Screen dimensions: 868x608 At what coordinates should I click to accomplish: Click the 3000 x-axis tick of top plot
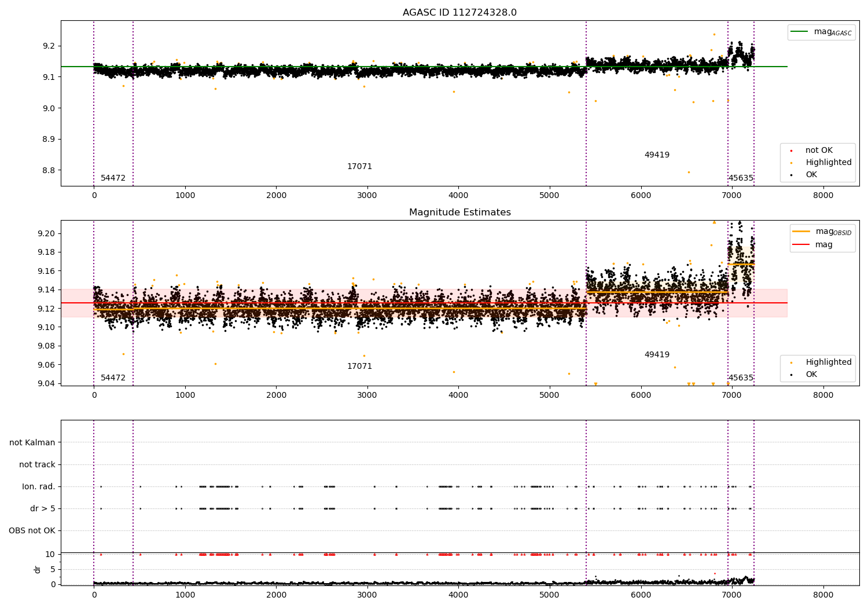[x=367, y=196]
